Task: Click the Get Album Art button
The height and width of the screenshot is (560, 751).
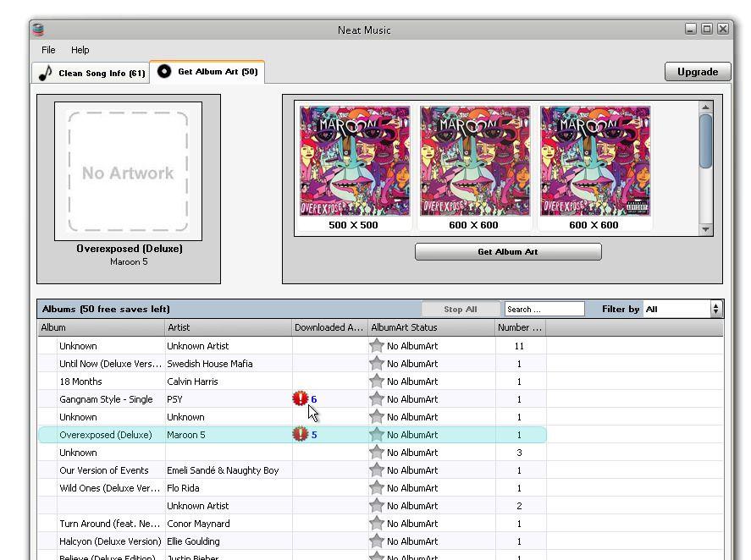Action: (508, 252)
